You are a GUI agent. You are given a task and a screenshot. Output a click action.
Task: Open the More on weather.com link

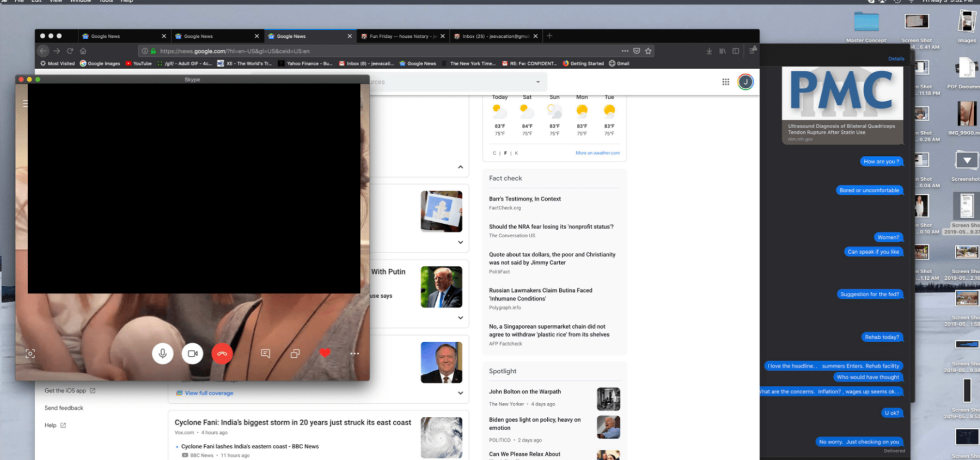pyautogui.click(x=597, y=153)
